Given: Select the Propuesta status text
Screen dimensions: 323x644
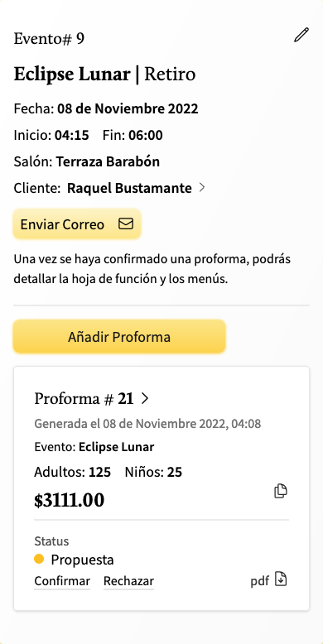Looking at the screenshot, I should pos(82,560).
